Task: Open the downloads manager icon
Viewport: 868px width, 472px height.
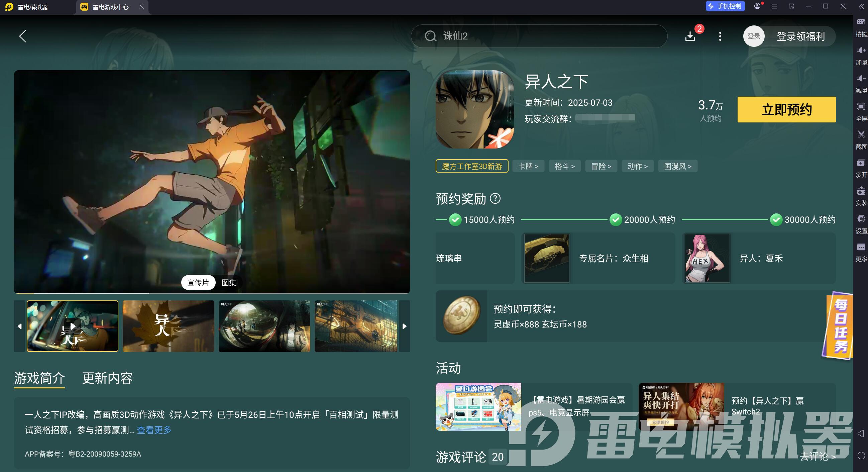Action: [x=690, y=36]
